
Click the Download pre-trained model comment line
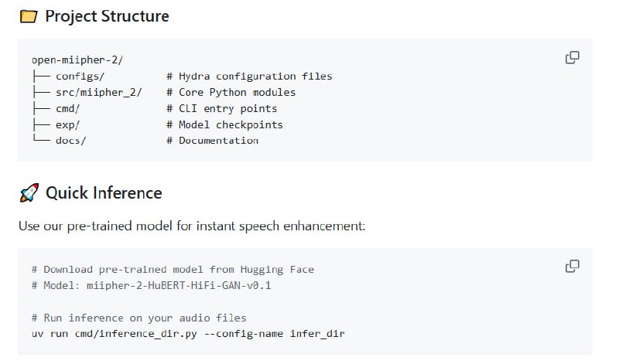(x=173, y=270)
